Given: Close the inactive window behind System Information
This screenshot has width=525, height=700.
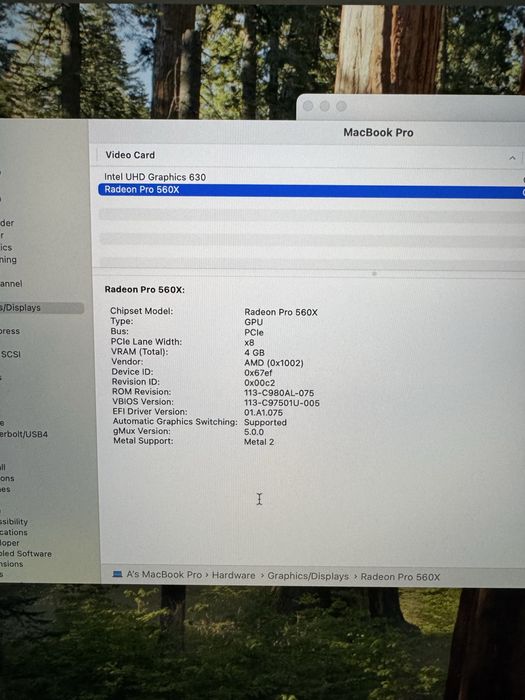Looking at the screenshot, I should (308, 106).
